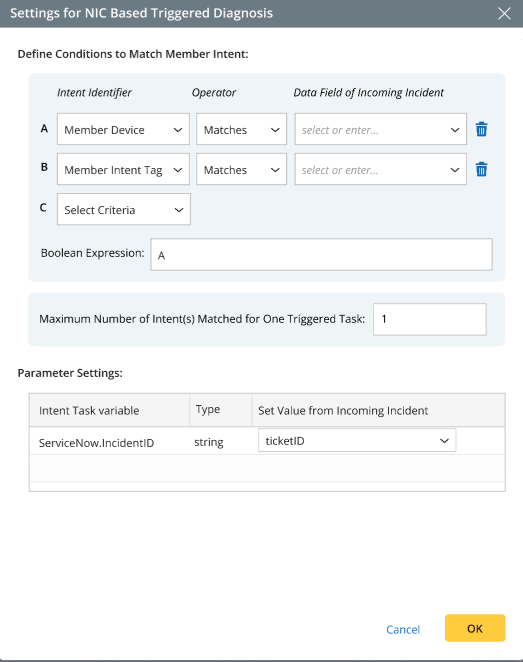The width and height of the screenshot is (523, 662).
Task: Click row A data field select-or-enter box
Action: point(380,129)
